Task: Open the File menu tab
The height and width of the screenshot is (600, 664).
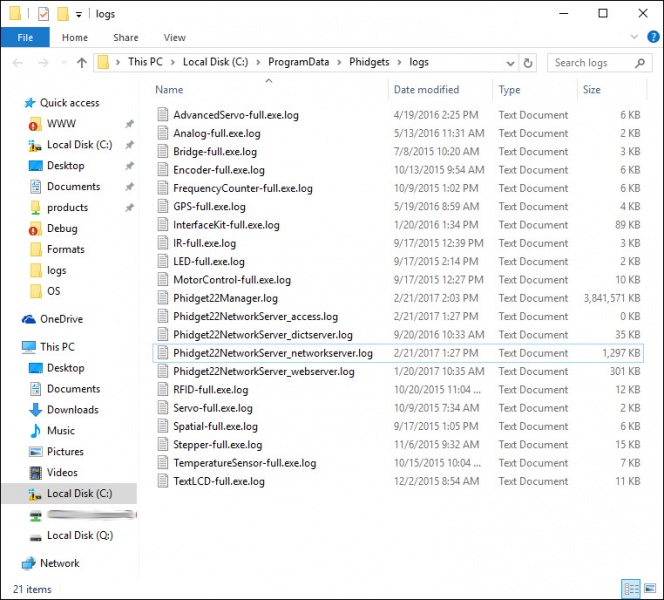Action: click(x=25, y=38)
